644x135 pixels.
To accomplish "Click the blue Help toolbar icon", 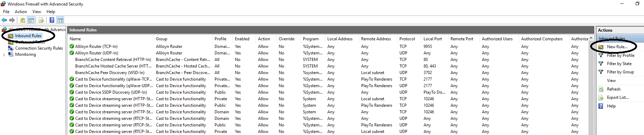I will 52,20.
